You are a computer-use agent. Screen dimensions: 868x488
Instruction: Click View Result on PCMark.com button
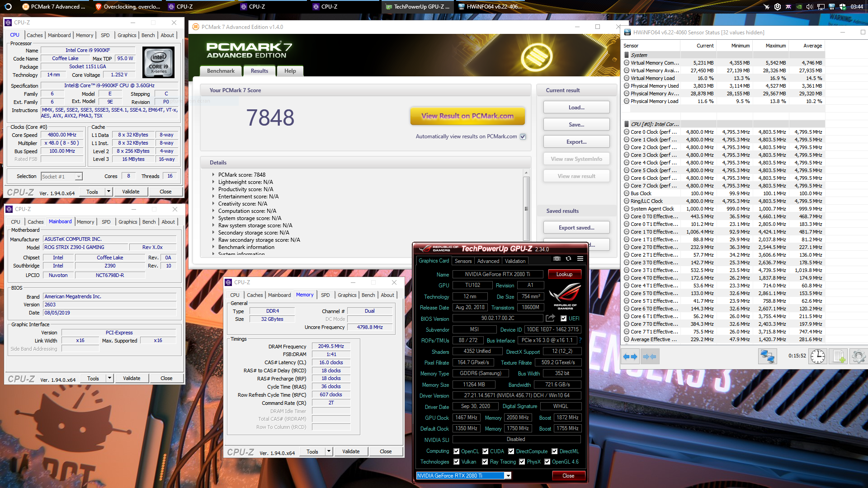(x=467, y=116)
